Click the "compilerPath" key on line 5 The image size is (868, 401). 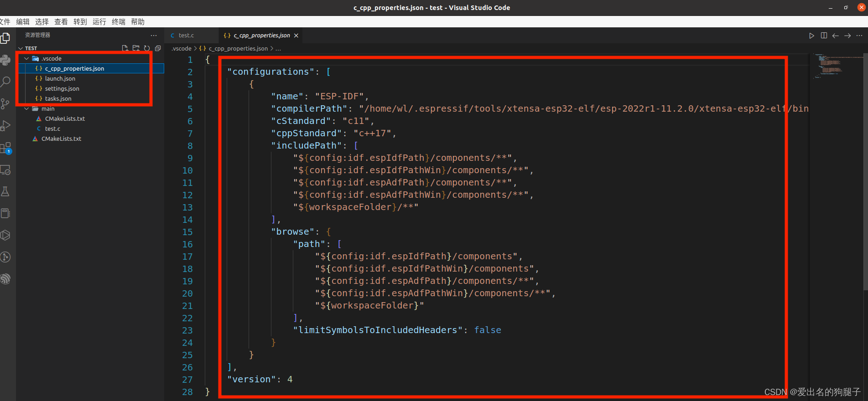click(x=309, y=108)
